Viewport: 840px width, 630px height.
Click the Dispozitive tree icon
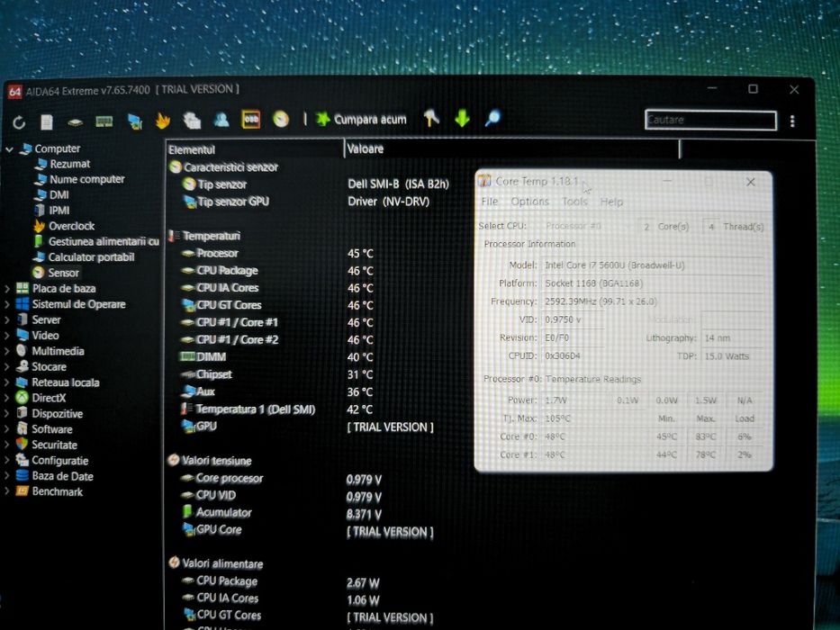[x=22, y=413]
